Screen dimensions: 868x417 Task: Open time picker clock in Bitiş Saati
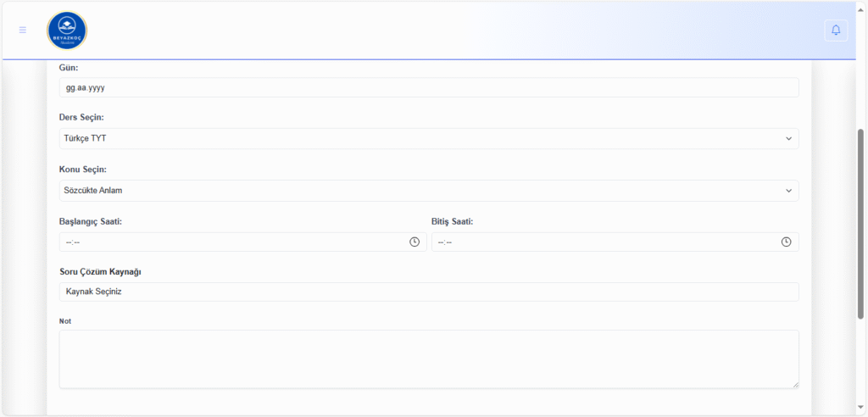click(x=786, y=242)
